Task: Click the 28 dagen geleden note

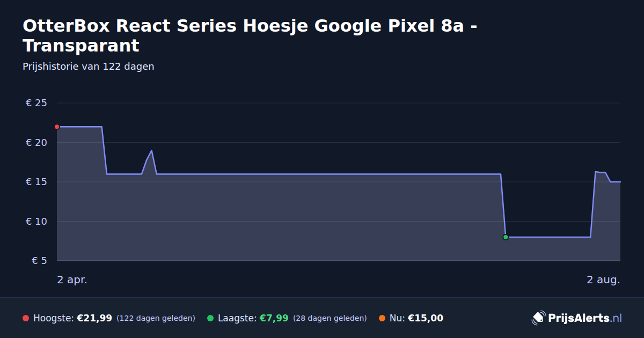Action: coord(330,318)
